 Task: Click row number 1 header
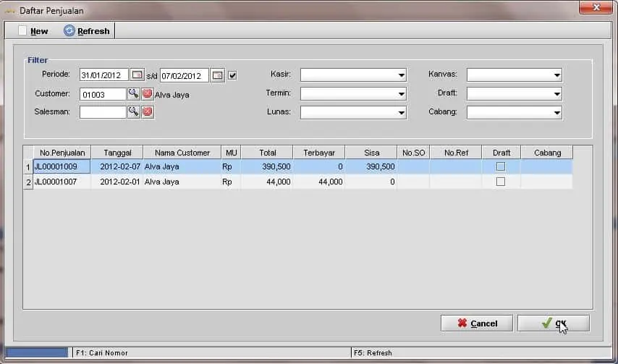pos(28,167)
